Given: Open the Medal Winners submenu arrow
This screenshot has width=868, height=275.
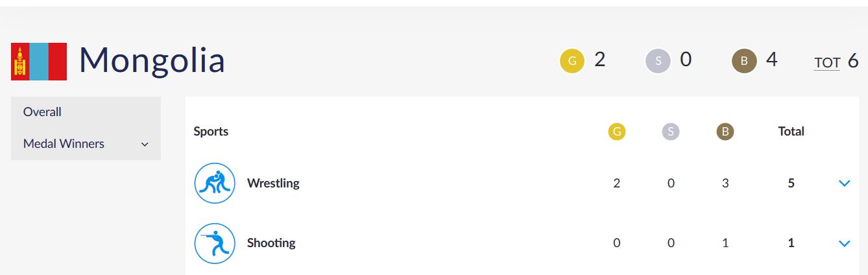Looking at the screenshot, I should (145, 145).
